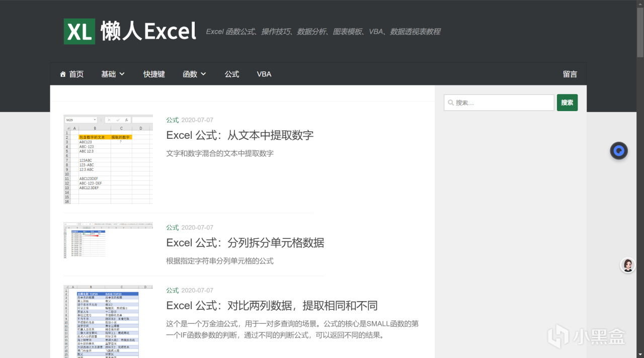Click the site tagline Excel 函数公式、操作技巧
This screenshot has width=644, height=358.
tap(323, 32)
